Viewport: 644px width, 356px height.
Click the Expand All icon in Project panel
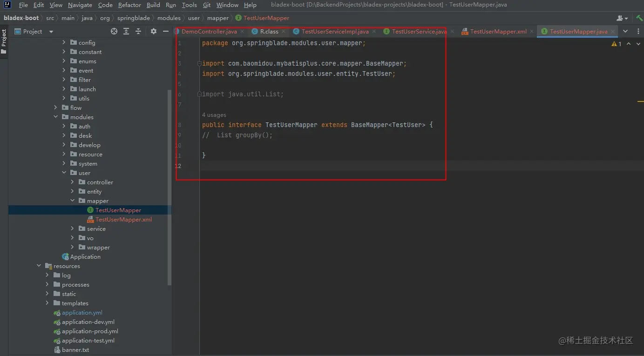point(126,31)
